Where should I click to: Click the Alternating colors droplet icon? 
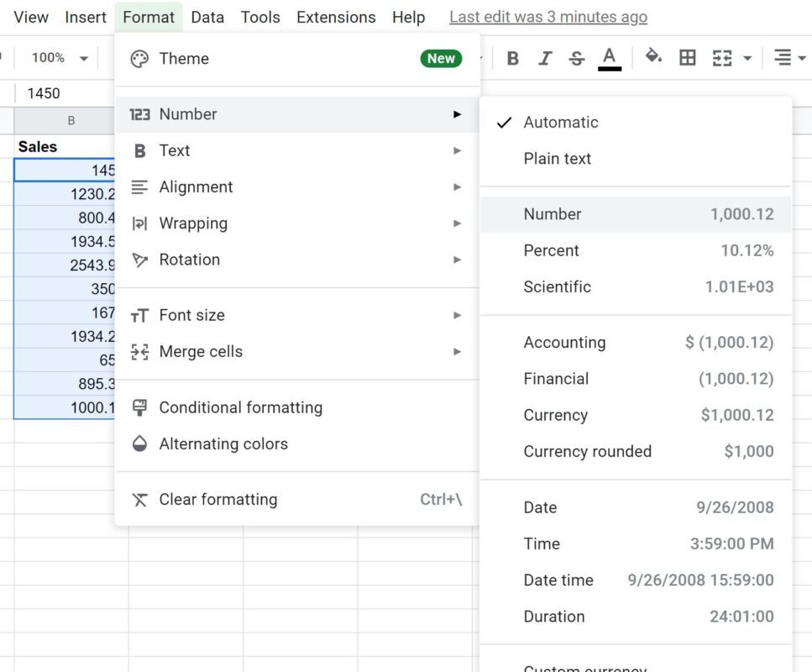(139, 444)
